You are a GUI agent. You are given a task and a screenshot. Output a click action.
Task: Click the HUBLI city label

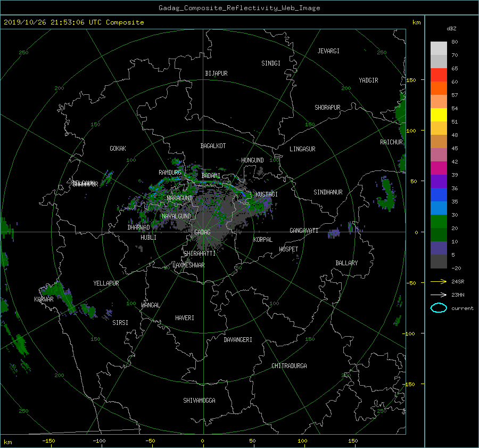pos(148,238)
